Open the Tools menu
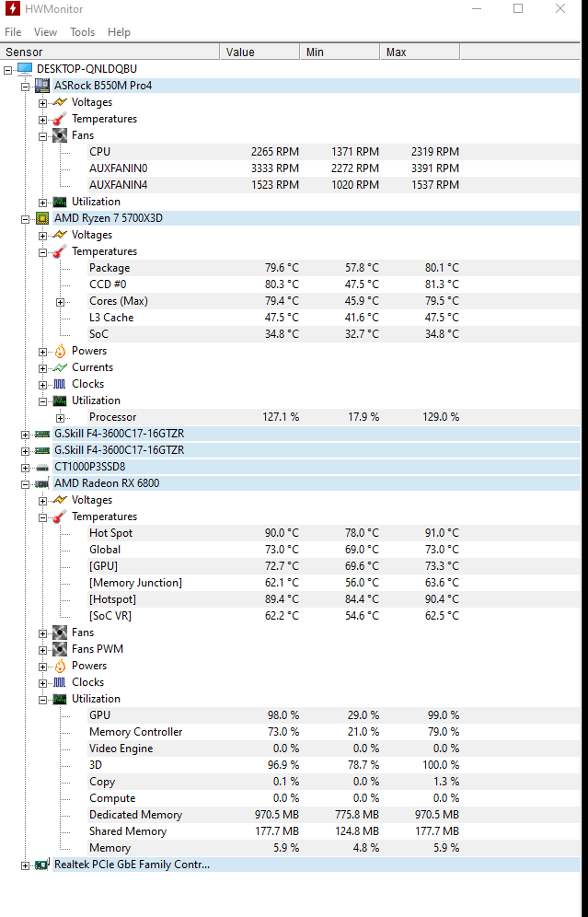588x917 pixels. 83,32
